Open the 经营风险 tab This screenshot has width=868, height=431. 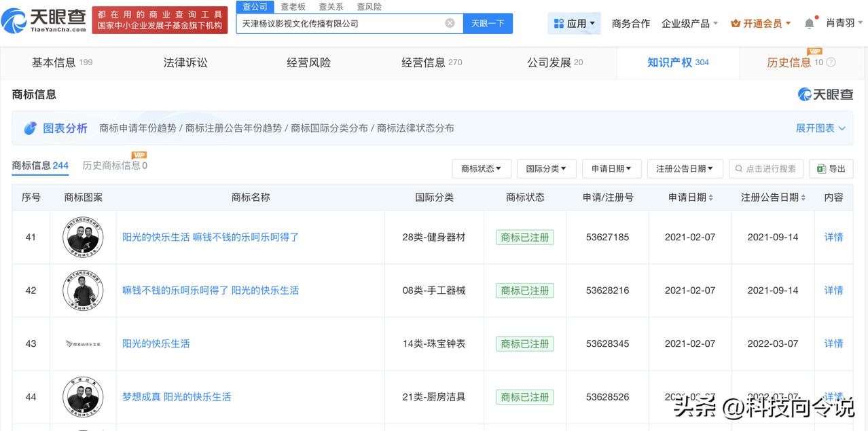[308, 62]
